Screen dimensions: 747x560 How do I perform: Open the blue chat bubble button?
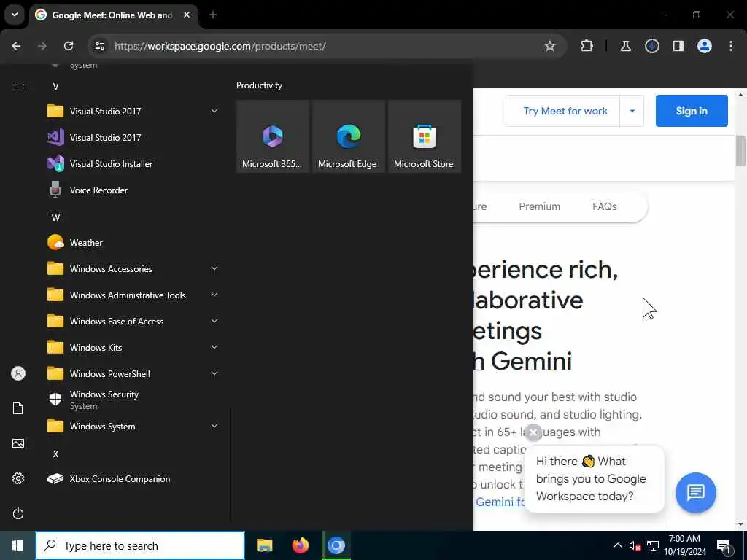pyautogui.click(x=695, y=492)
